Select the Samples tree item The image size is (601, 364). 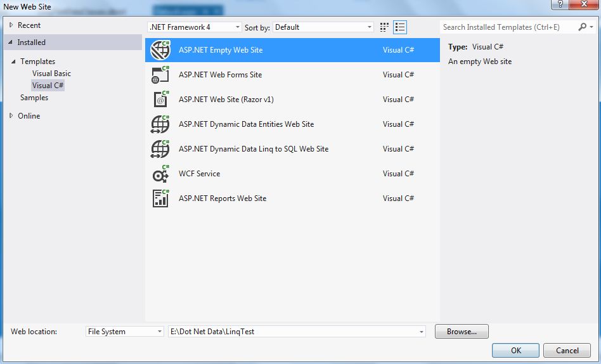[34, 98]
